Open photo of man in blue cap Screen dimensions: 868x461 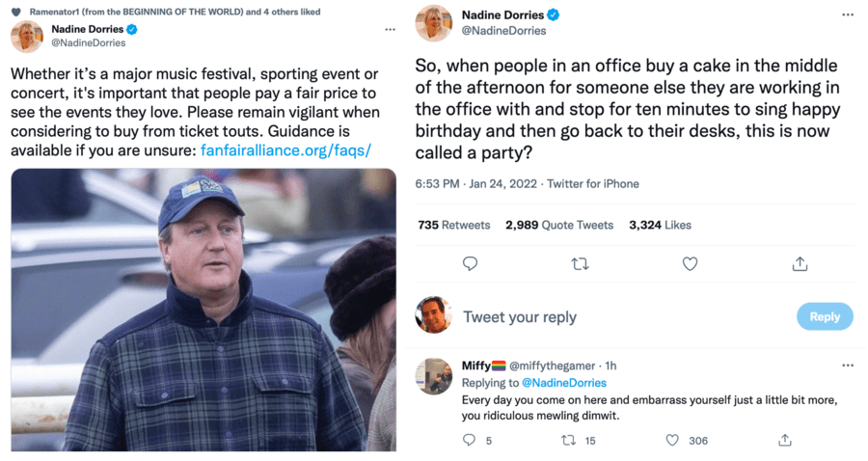(x=203, y=310)
